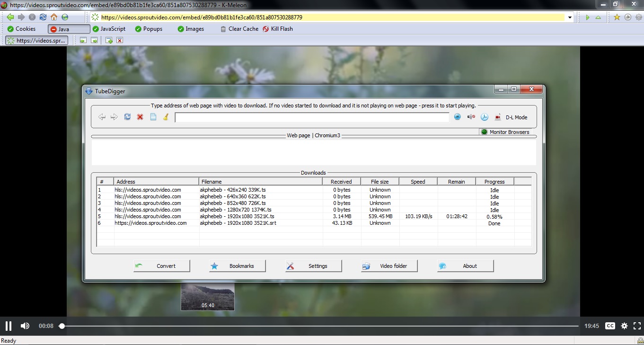Reload the page in K-Meleon
Viewport: 644px width, 345px height.
tap(43, 17)
